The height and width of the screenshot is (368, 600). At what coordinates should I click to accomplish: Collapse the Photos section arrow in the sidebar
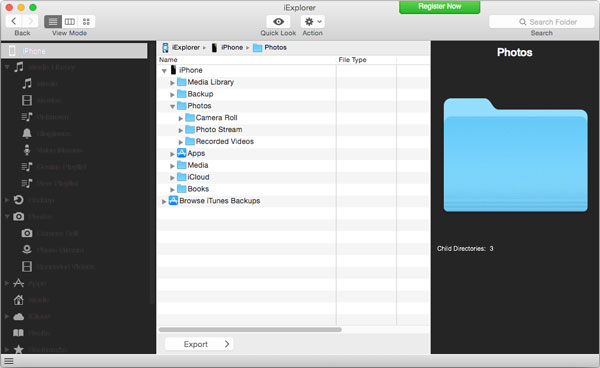(x=7, y=217)
